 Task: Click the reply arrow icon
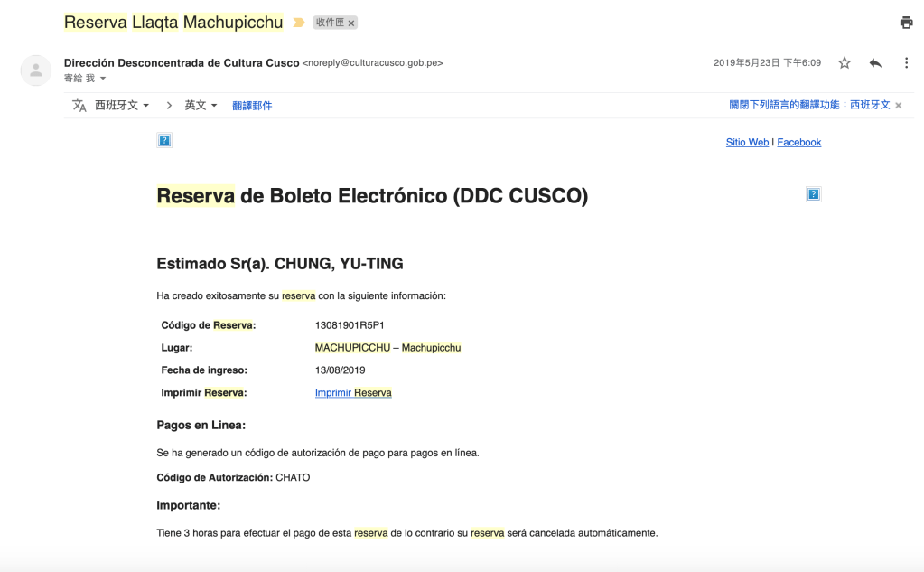875,63
